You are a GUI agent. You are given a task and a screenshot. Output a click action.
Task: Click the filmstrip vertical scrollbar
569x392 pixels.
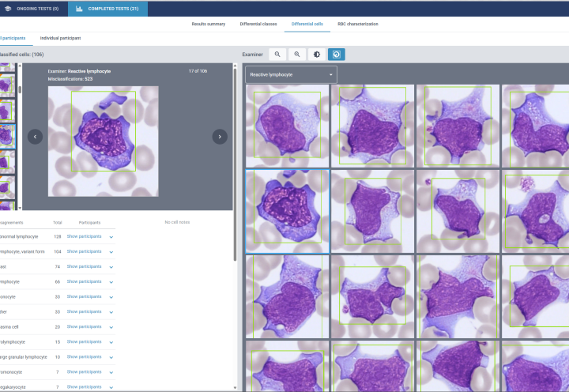pos(20,89)
